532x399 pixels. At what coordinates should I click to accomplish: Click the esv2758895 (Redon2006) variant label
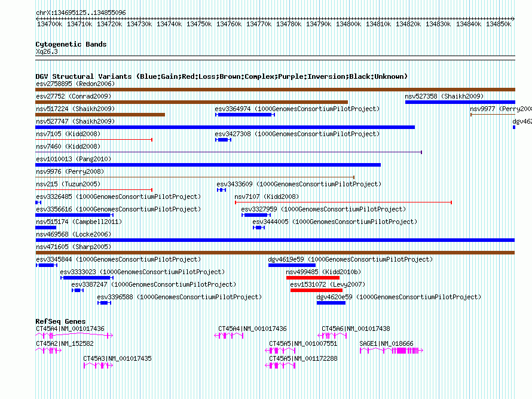[75, 84]
